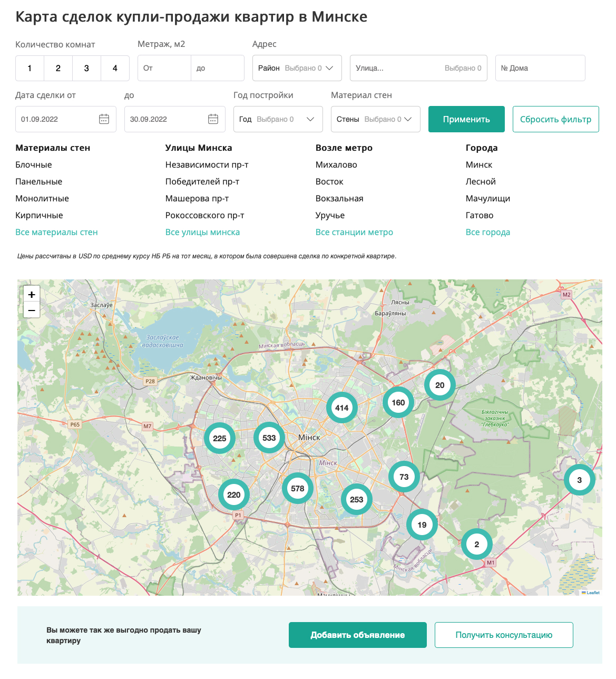Toggle the 1-room filter
616x679 pixels.
point(30,68)
